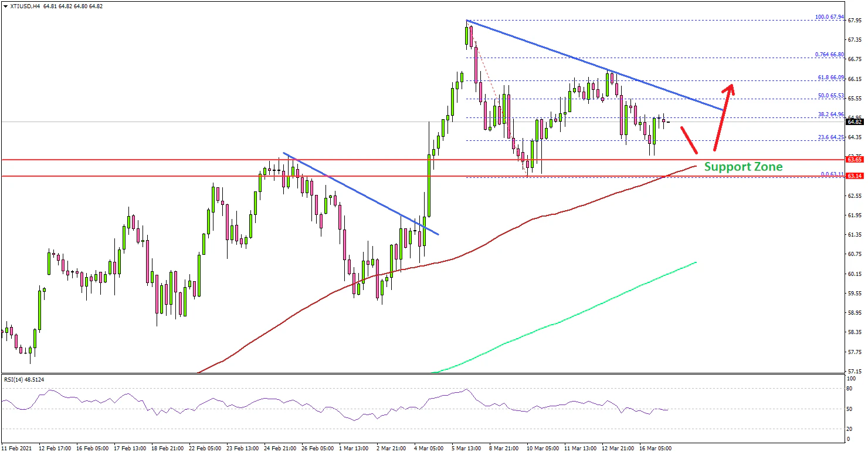This screenshot has height=455, width=868.
Task: Click the red 63.14 price tag
Action: 854,176
